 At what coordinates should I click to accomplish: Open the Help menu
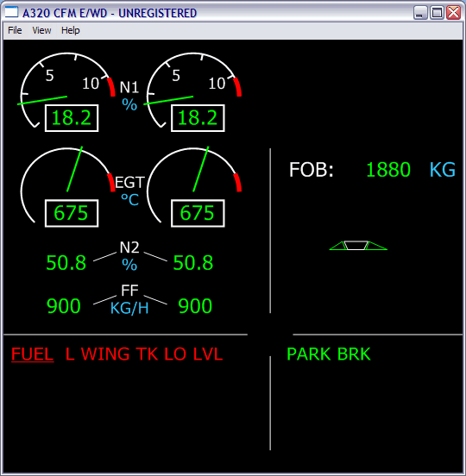[70, 30]
